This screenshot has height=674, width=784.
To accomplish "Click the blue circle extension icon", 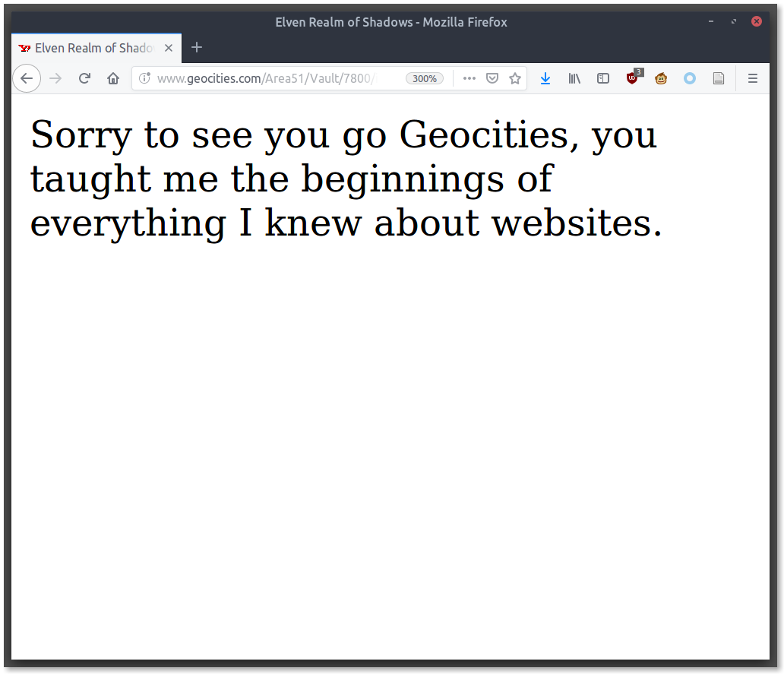I will pos(690,78).
